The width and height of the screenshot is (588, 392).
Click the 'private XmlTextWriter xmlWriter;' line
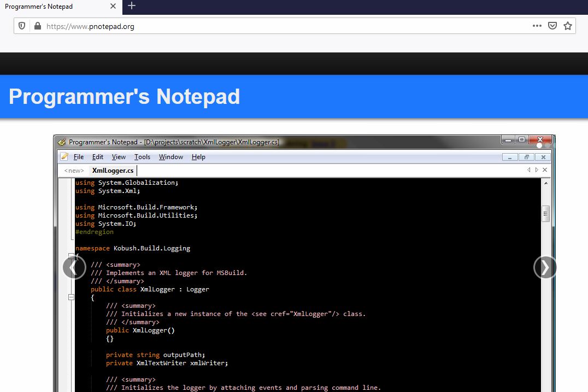click(x=167, y=363)
